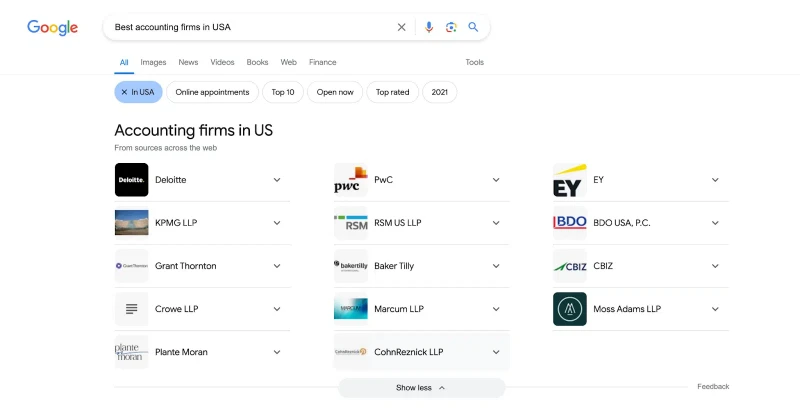Start voice search with microphone icon
The image size is (800, 408).
[429, 28]
